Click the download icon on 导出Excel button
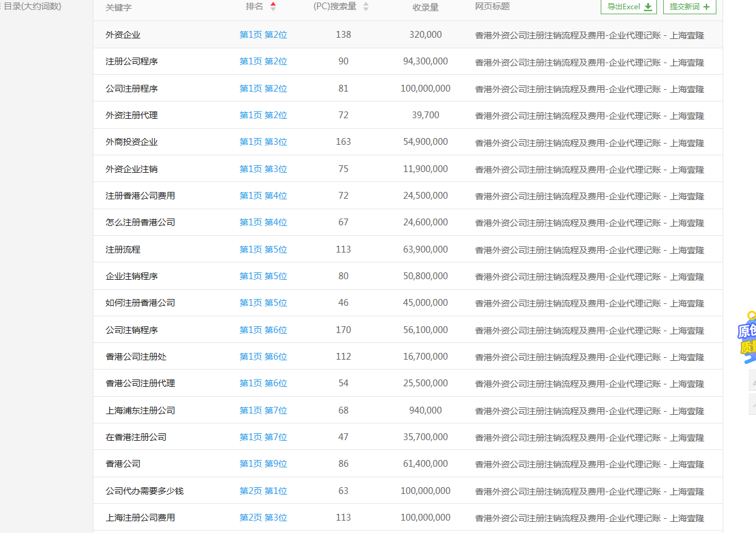The image size is (756, 533). [x=647, y=7]
